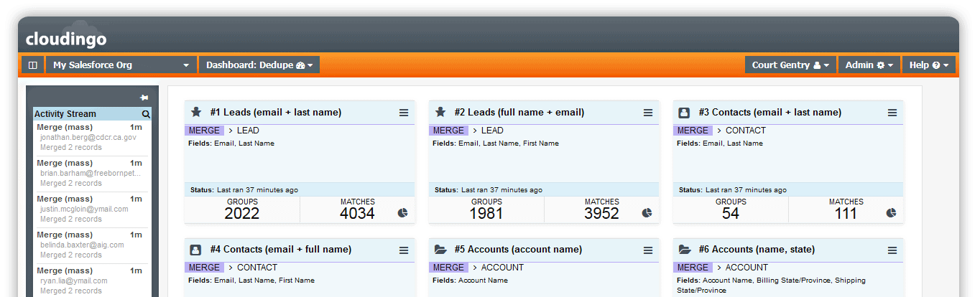Screen dimensions: 980x297
Task: Open Court Gentry user menu
Action: [790, 65]
